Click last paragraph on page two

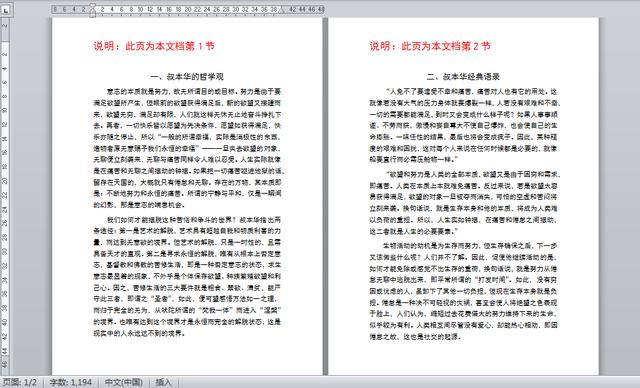click(464, 291)
